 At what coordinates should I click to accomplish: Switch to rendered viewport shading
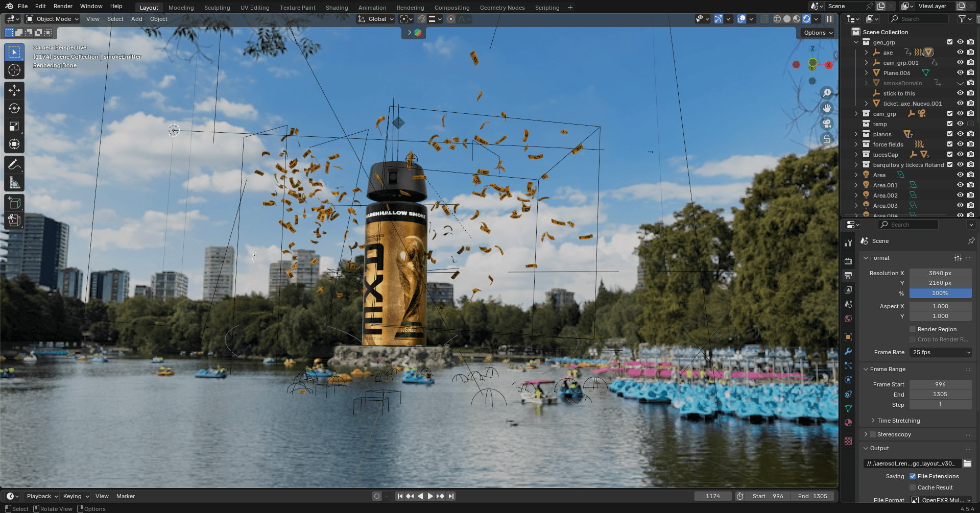(x=806, y=19)
